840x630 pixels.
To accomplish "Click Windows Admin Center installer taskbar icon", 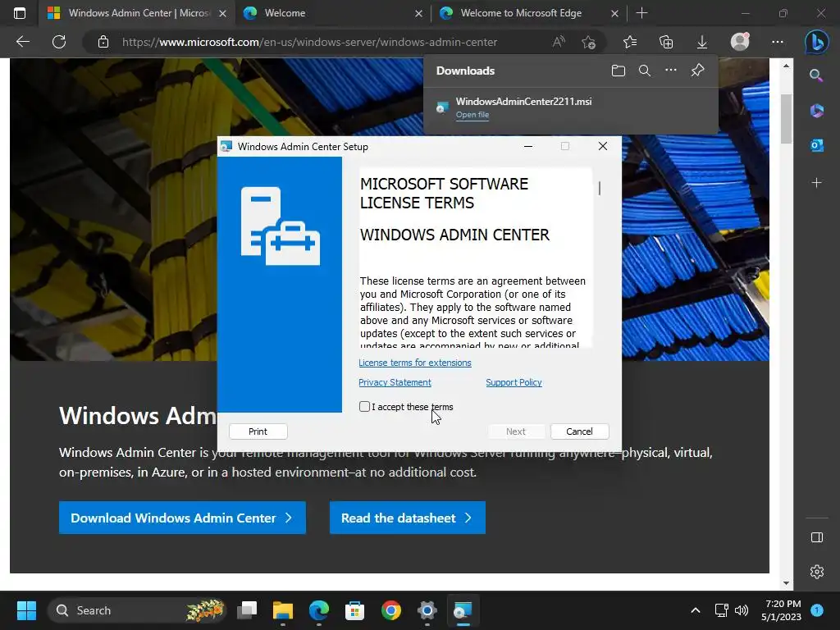I will click(x=463, y=610).
